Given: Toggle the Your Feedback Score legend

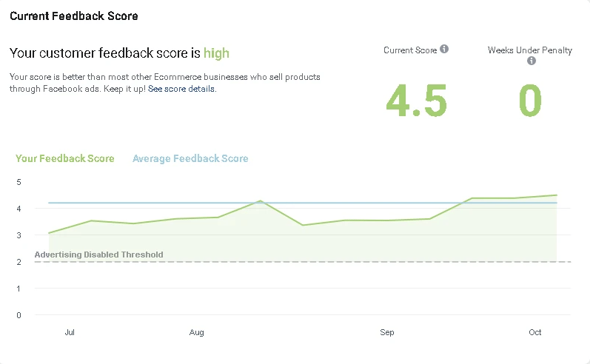Looking at the screenshot, I should coord(65,158).
